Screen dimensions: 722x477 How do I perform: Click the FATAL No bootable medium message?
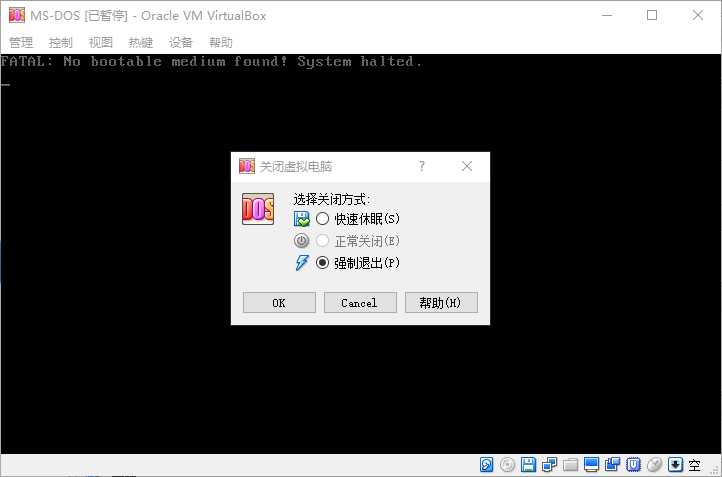(211, 61)
